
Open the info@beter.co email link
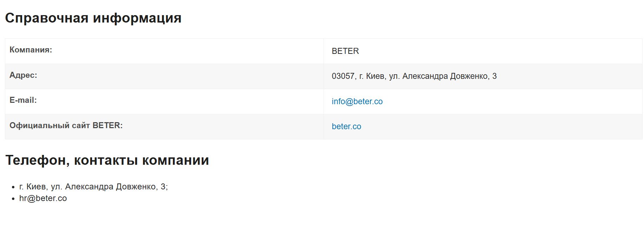pyautogui.click(x=357, y=101)
